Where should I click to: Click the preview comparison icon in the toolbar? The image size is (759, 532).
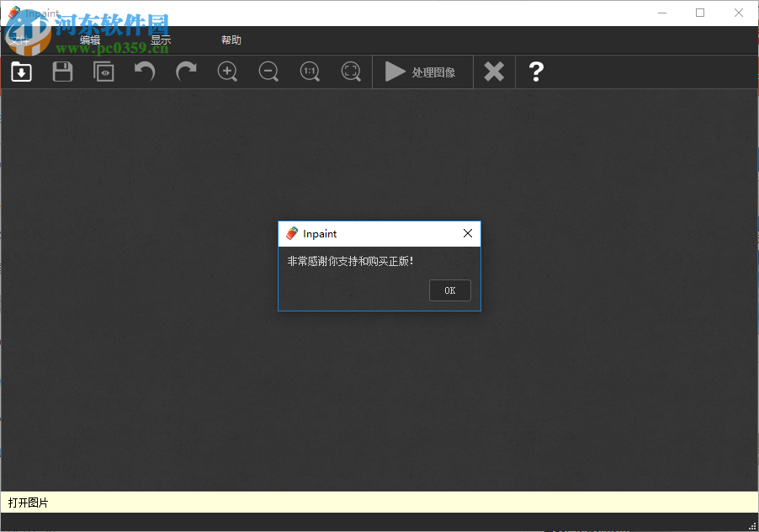(103, 72)
